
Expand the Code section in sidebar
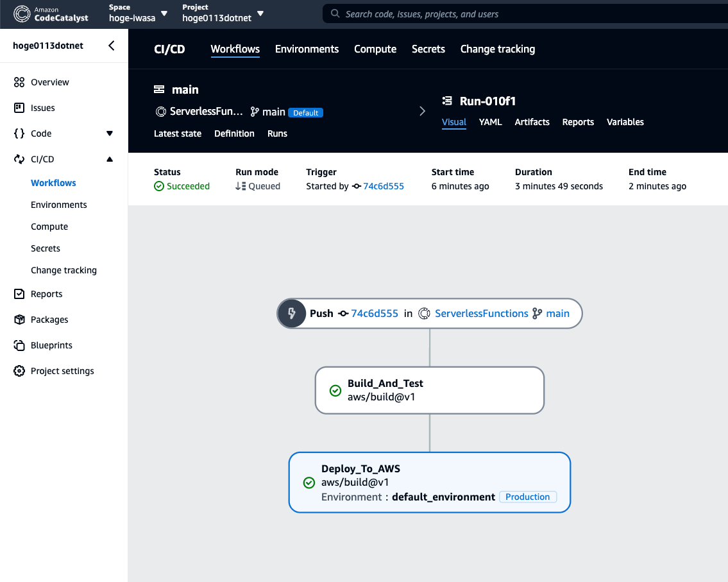(x=109, y=133)
